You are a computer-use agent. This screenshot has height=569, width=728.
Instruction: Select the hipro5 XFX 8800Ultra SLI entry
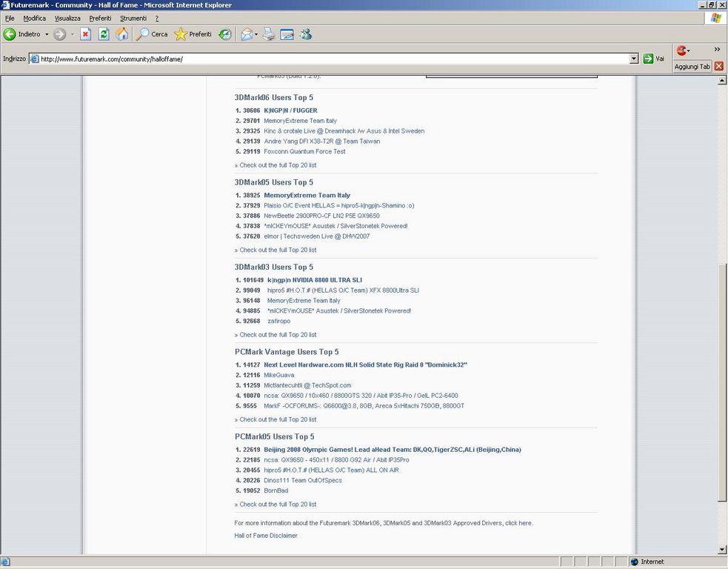click(343, 290)
